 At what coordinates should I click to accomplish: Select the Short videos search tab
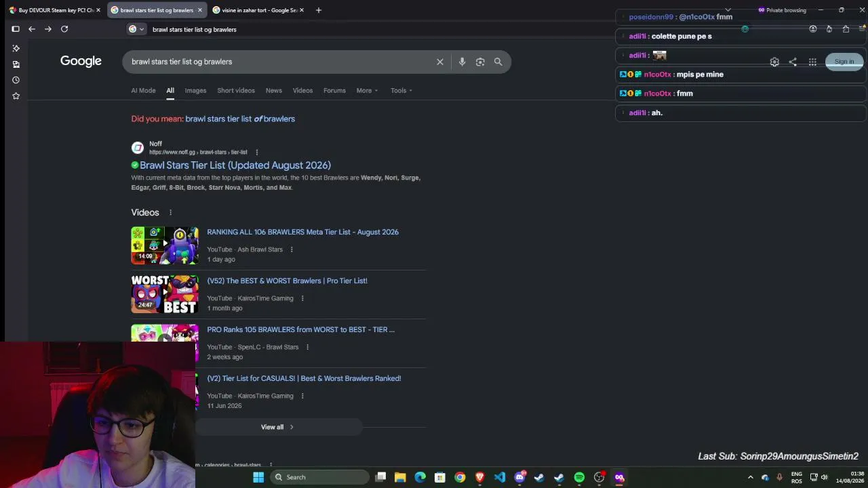(x=236, y=91)
